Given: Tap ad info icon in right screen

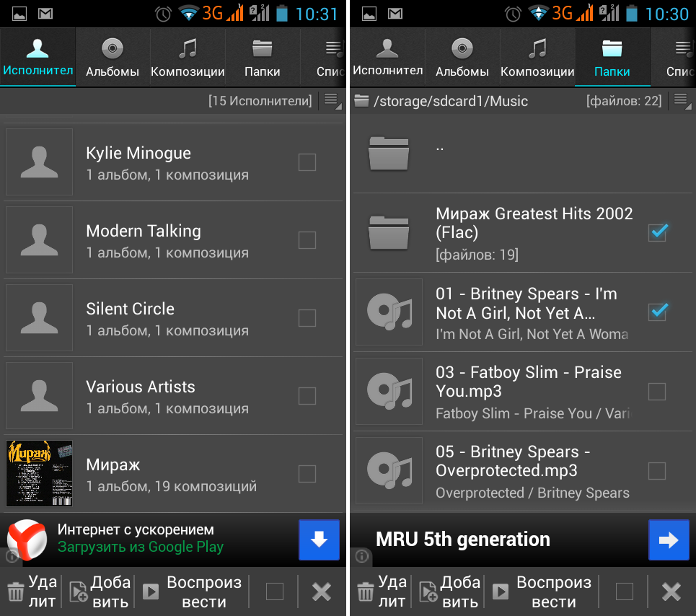Looking at the screenshot, I should point(362,555).
